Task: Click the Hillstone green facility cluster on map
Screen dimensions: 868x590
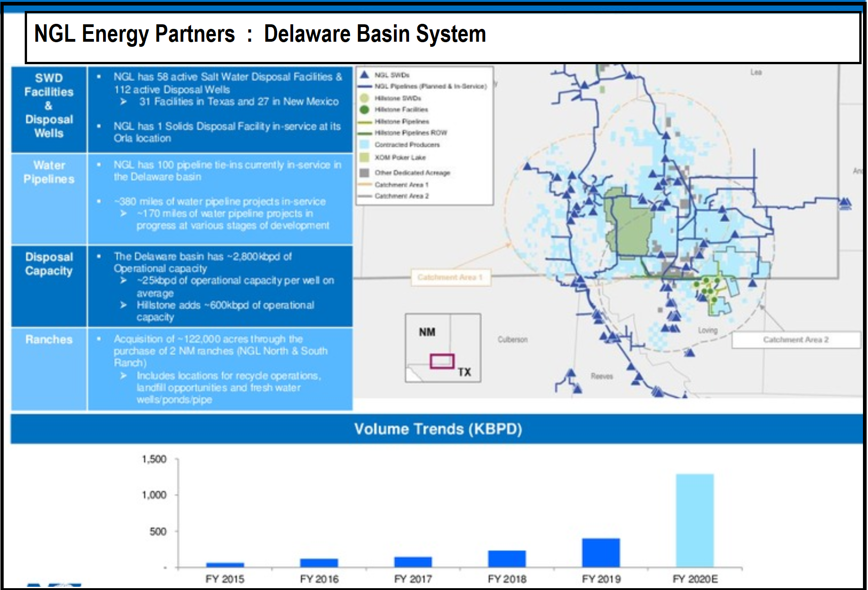Action: (708, 290)
